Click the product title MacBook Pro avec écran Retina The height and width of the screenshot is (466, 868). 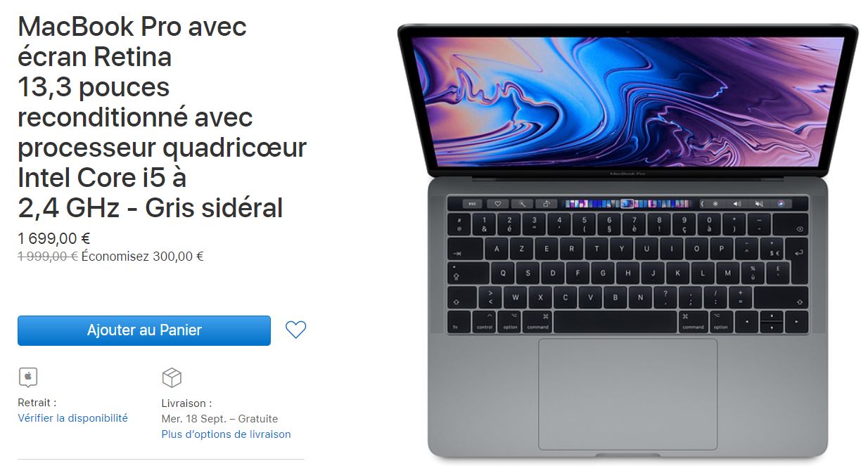pos(132,41)
